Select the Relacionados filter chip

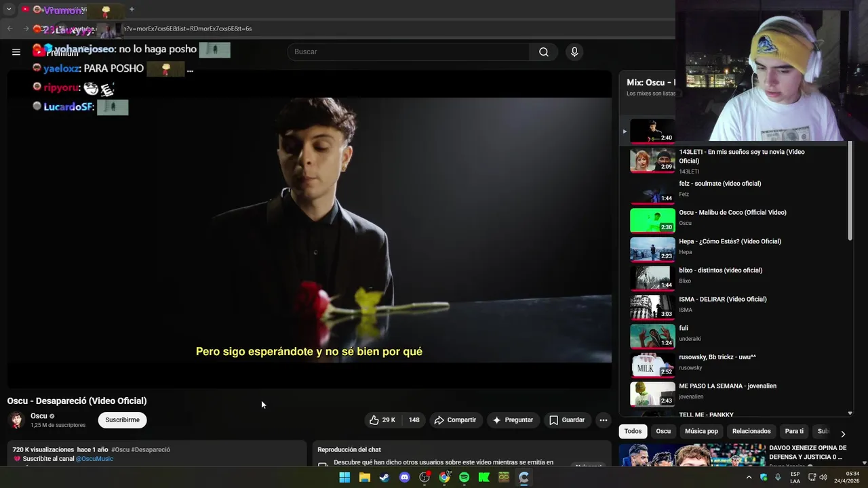point(751,431)
